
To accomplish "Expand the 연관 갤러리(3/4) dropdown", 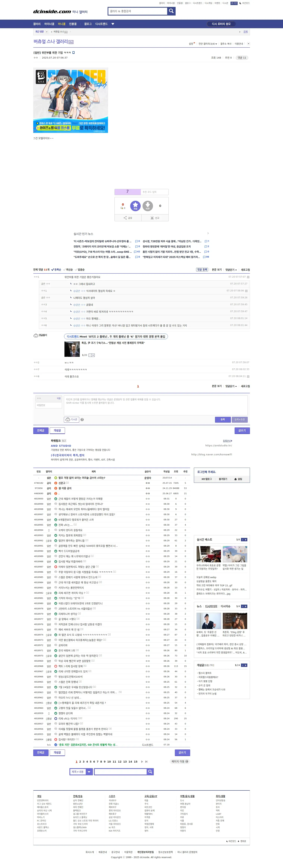I will (208, 44).
